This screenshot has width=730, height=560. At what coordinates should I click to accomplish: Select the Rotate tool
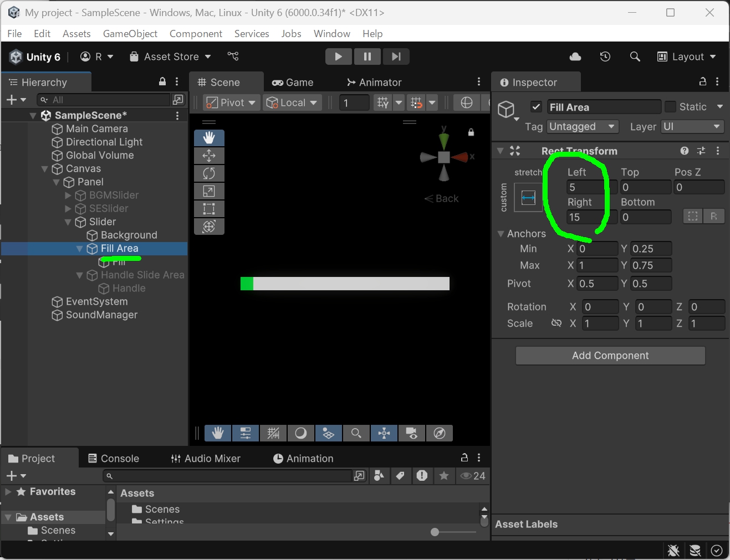coord(209,173)
